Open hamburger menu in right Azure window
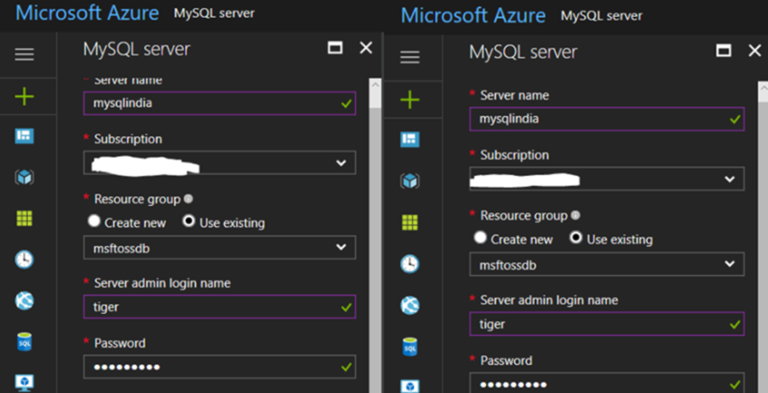 pyautogui.click(x=409, y=57)
